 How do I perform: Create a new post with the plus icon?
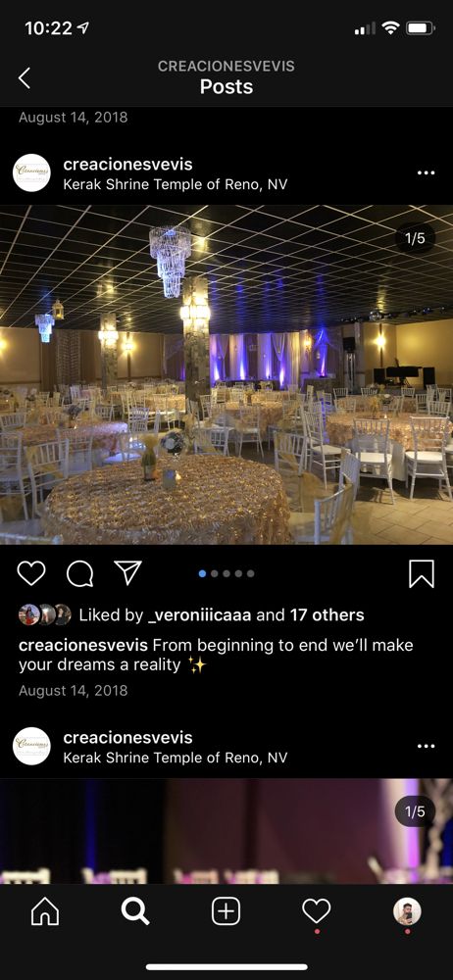tap(226, 911)
